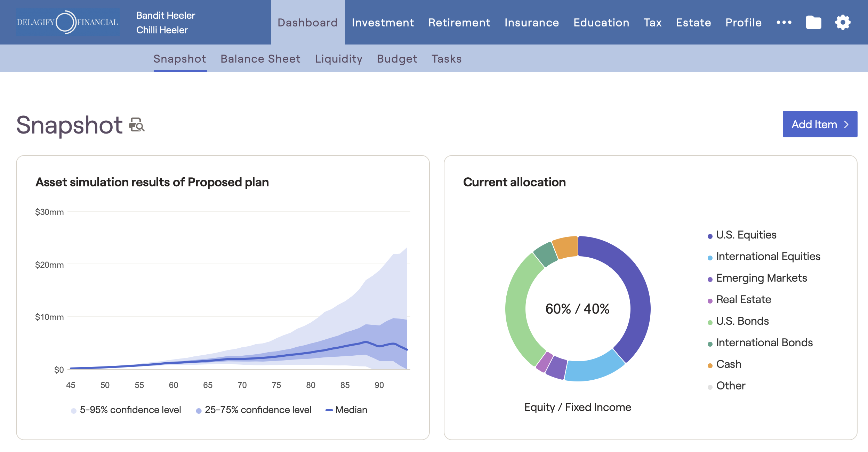Image resolution: width=868 pixels, height=452 pixels.
Task: Open the Budget sub-tab
Action: tap(397, 59)
